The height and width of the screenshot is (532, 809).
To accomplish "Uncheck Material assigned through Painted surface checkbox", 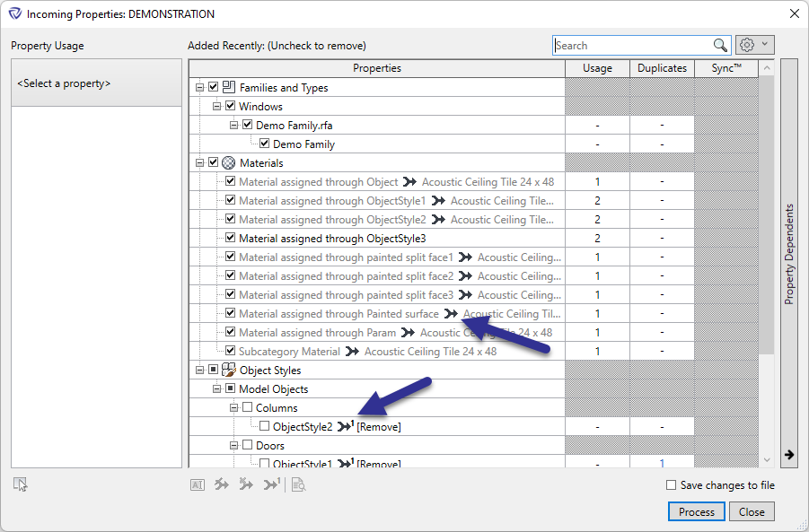I will tap(230, 313).
